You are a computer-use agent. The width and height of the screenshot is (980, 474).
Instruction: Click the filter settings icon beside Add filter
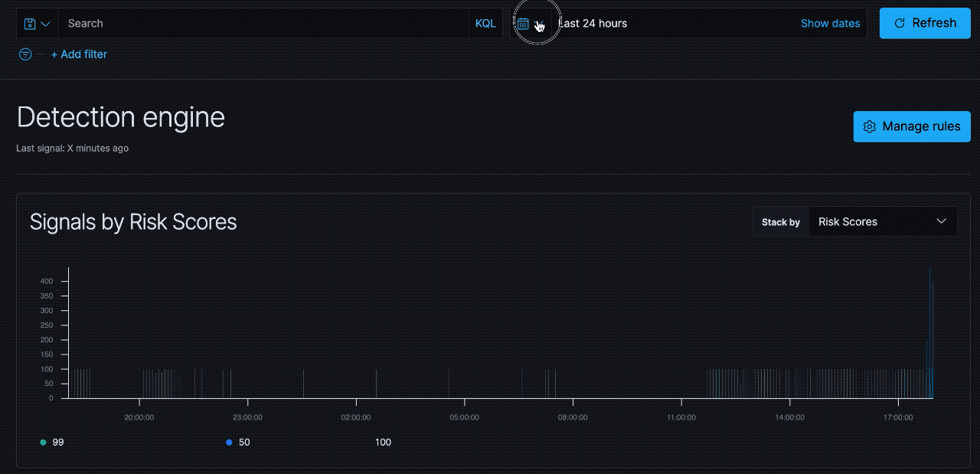24,54
